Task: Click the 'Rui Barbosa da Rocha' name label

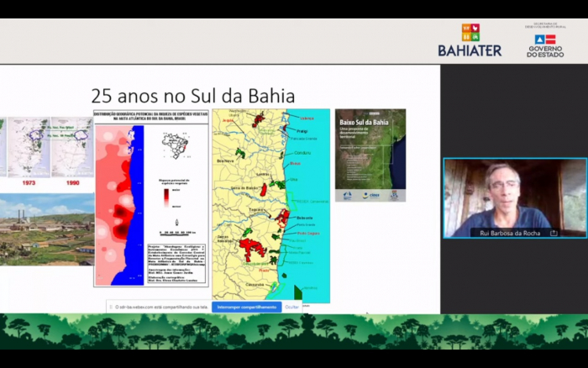Action: 510,233
